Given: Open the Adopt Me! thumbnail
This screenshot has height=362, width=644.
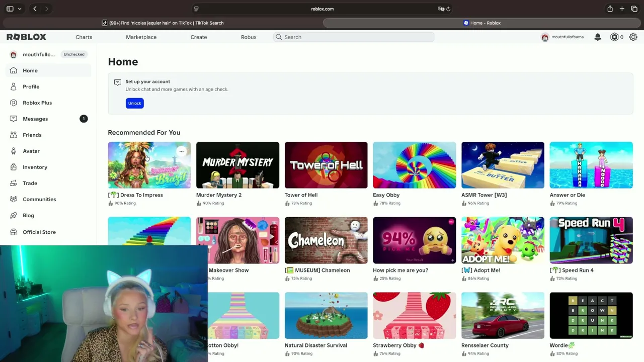Looking at the screenshot, I should click(x=503, y=240).
